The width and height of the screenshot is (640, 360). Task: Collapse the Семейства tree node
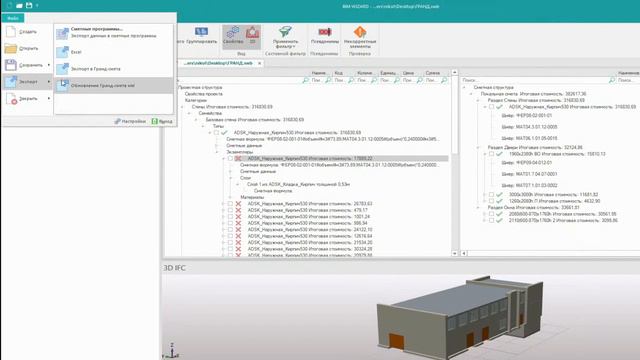(x=189, y=113)
